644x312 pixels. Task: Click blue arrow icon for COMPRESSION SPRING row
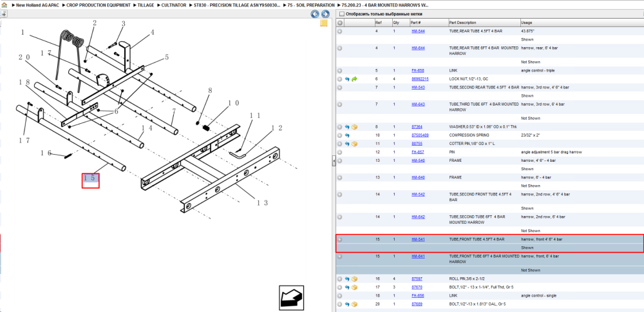(347, 135)
